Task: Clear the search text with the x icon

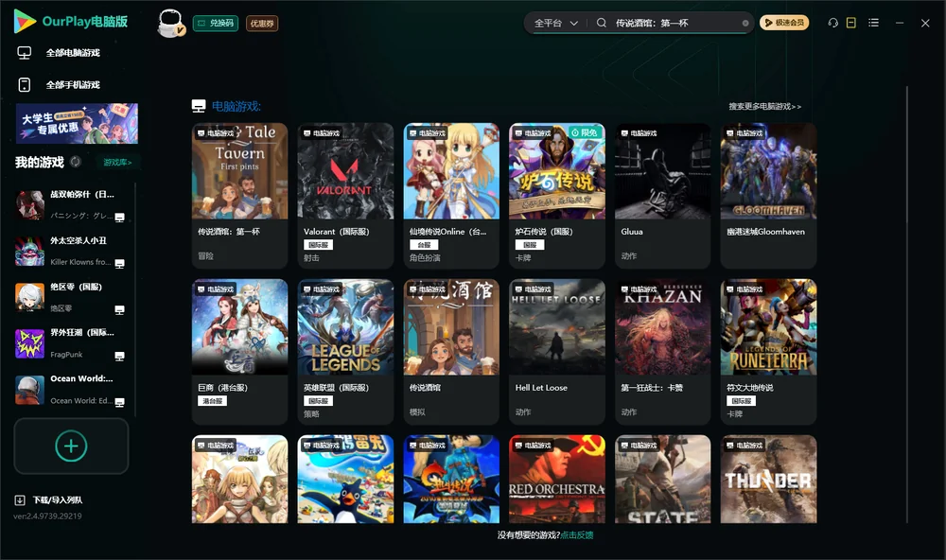Action: (x=745, y=24)
